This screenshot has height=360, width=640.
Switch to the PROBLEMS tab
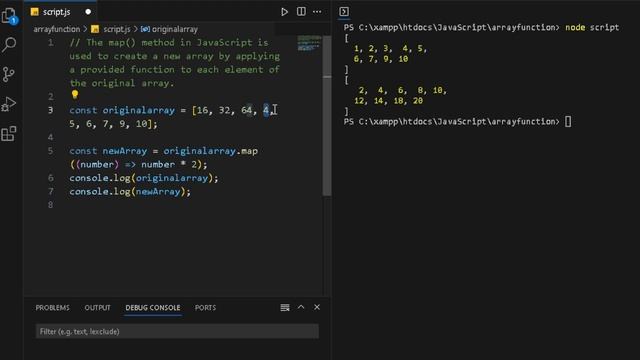point(52,308)
